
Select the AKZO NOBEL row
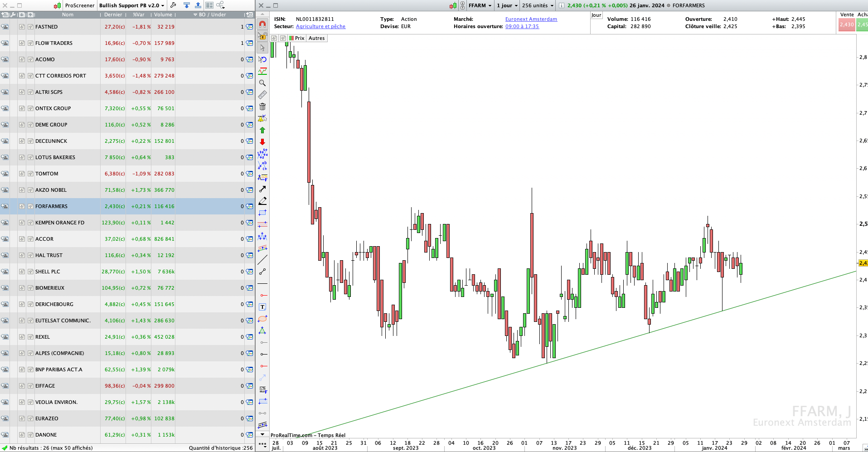(x=127, y=190)
